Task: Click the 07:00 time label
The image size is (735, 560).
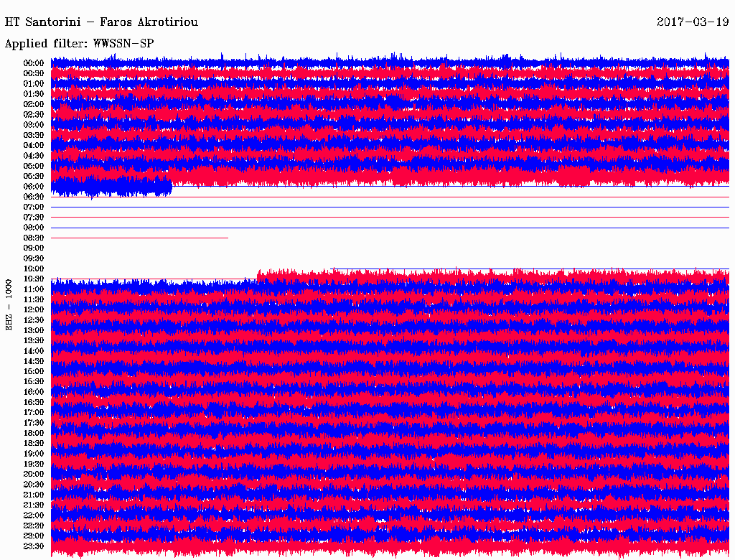Action: pyautogui.click(x=34, y=207)
